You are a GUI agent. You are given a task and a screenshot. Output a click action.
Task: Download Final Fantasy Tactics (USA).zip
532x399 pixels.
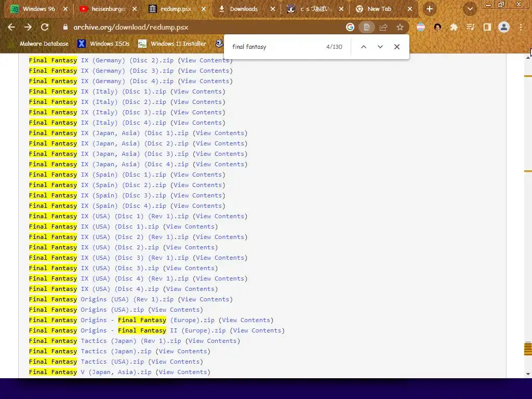[86, 362]
